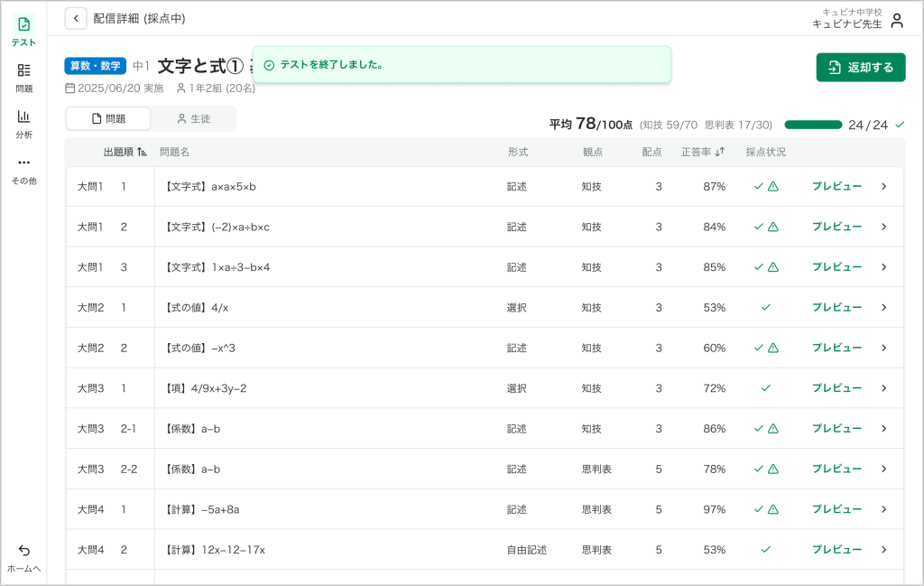Click the checkmark beside the 24/24 count
Image resolution: width=924 pixels, height=586 pixels.
pyautogui.click(x=900, y=125)
